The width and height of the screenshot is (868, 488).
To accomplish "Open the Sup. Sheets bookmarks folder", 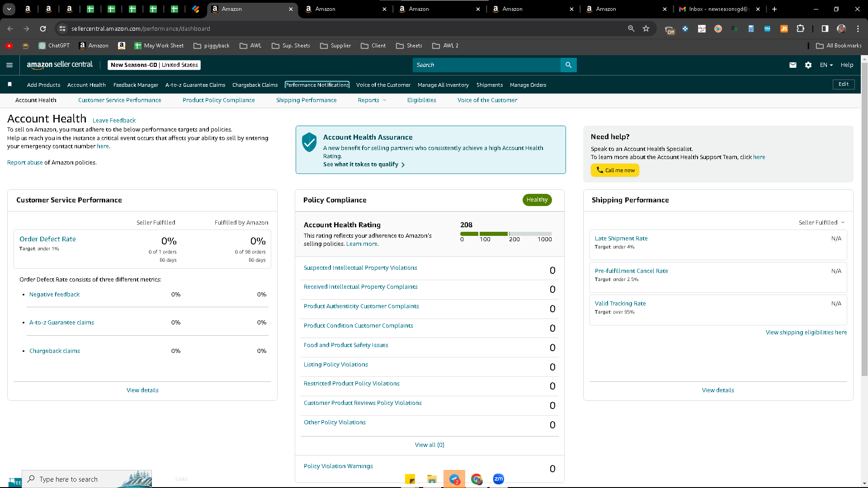I will tap(291, 46).
